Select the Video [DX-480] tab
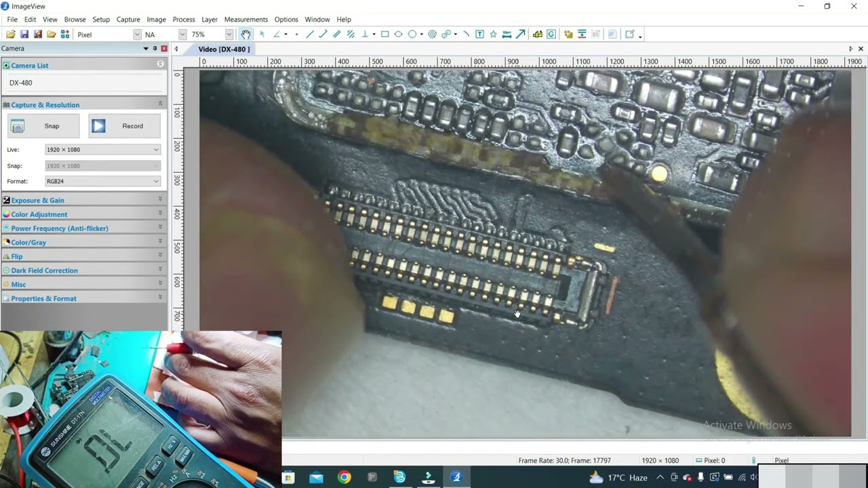868x488 pixels. pos(224,49)
